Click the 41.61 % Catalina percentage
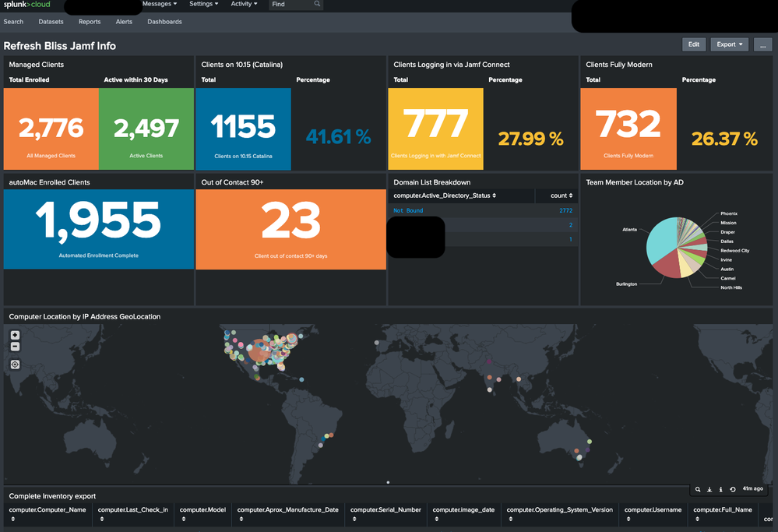The height and width of the screenshot is (532, 778). (x=339, y=136)
